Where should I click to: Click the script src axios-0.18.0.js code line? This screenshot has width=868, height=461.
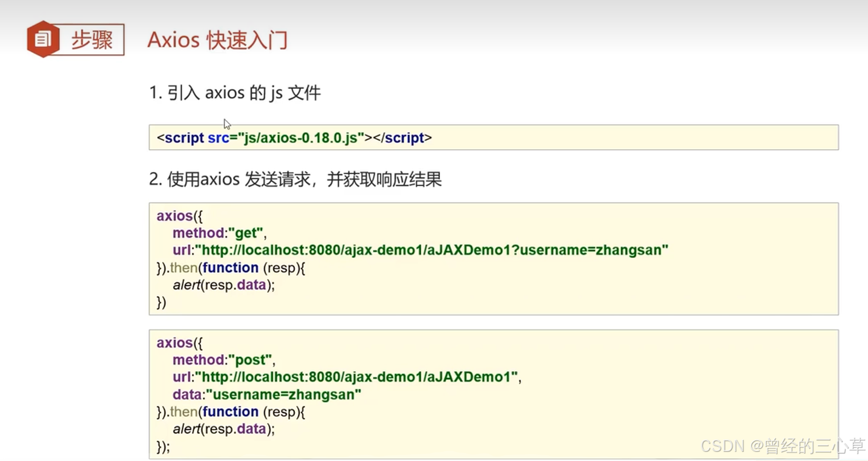click(294, 138)
